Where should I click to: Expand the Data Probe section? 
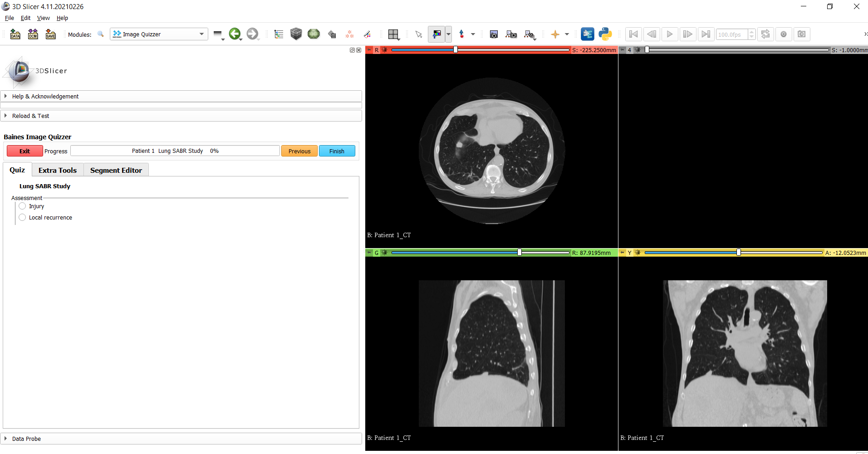[26, 439]
